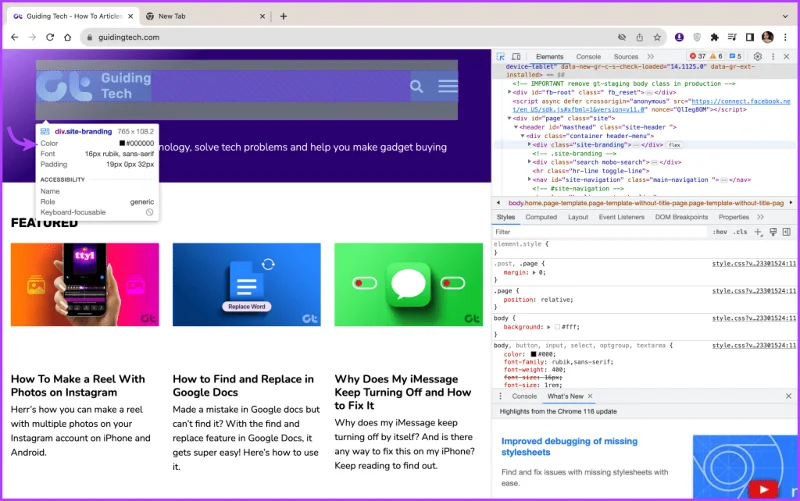Reload the current page
Image resolution: width=800 pixels, height=501 pixels.
click(x=50, y=37)
